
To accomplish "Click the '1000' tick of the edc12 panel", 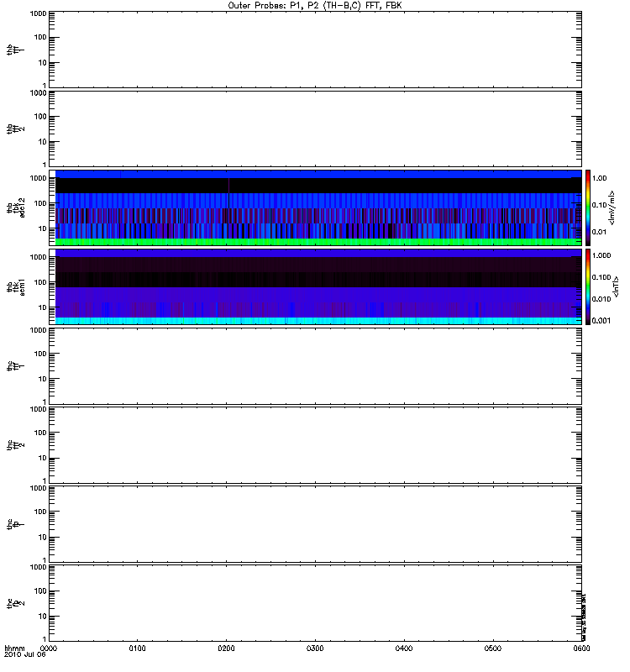I will coord(38,178).
